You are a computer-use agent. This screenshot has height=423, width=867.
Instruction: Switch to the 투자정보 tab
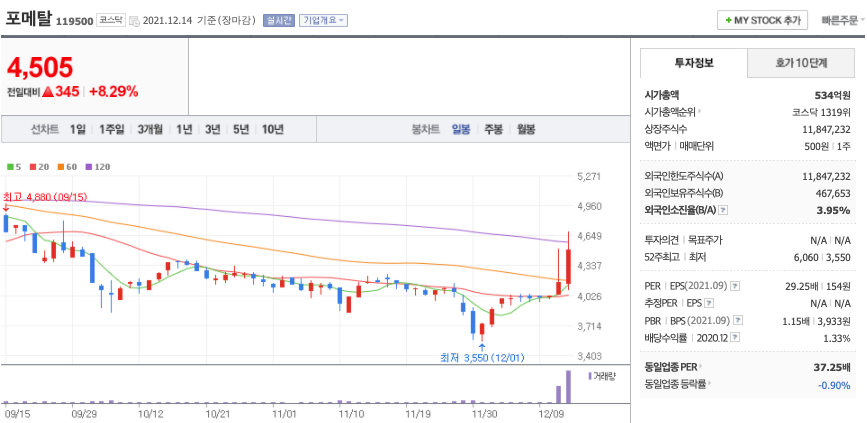(694, 63)
